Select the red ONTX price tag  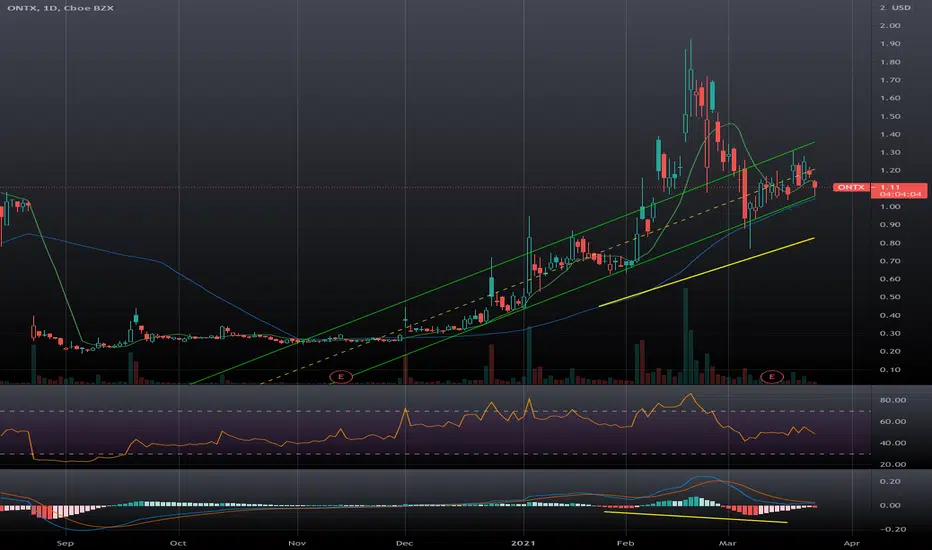pyautogui.click(x=851, y=187)
